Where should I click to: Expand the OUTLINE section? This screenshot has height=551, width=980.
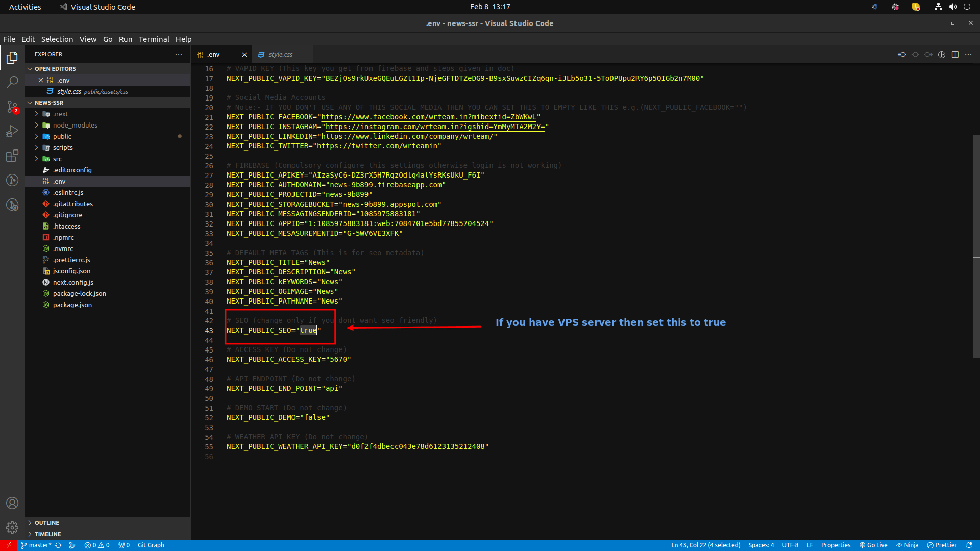pyautogui.click(x=46, y=523)
